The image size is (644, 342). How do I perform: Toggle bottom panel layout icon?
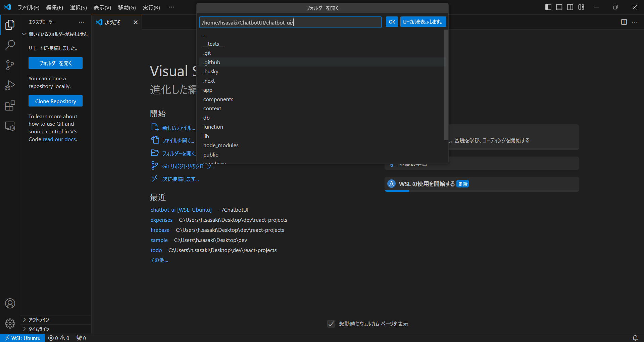(559, 7)
